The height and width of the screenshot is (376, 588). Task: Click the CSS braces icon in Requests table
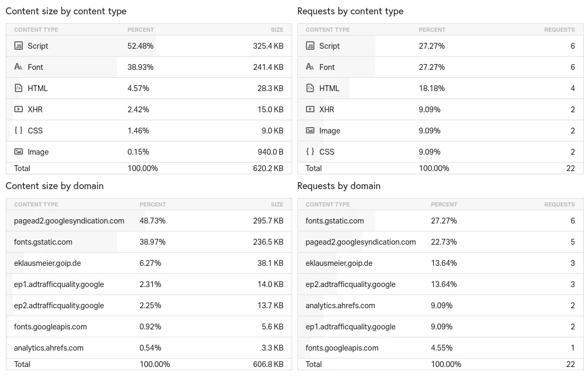(x=310, y=152)
